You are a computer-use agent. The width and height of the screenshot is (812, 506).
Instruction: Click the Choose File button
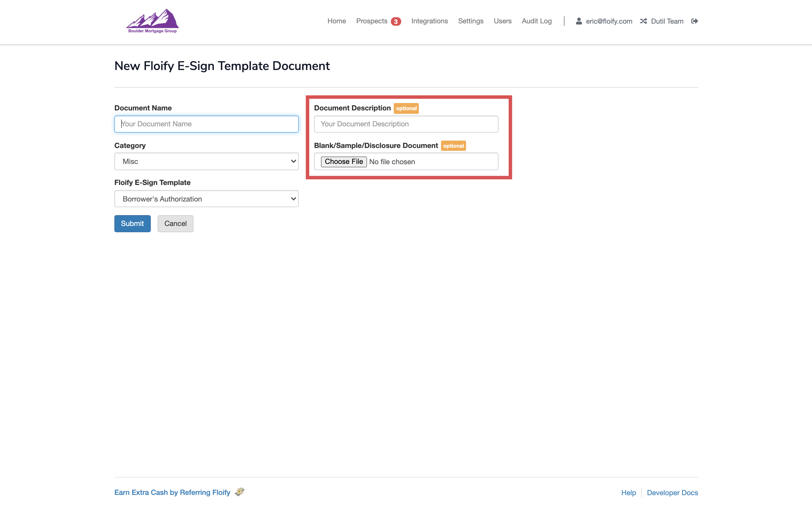[x=344, y=162]
